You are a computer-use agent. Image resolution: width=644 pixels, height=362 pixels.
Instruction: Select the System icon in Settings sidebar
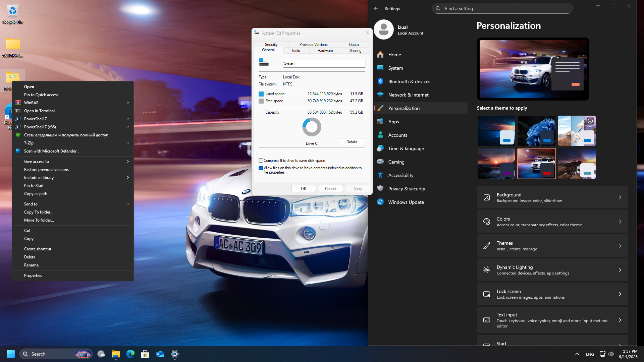pyautogui.click(x=380, y=68)
